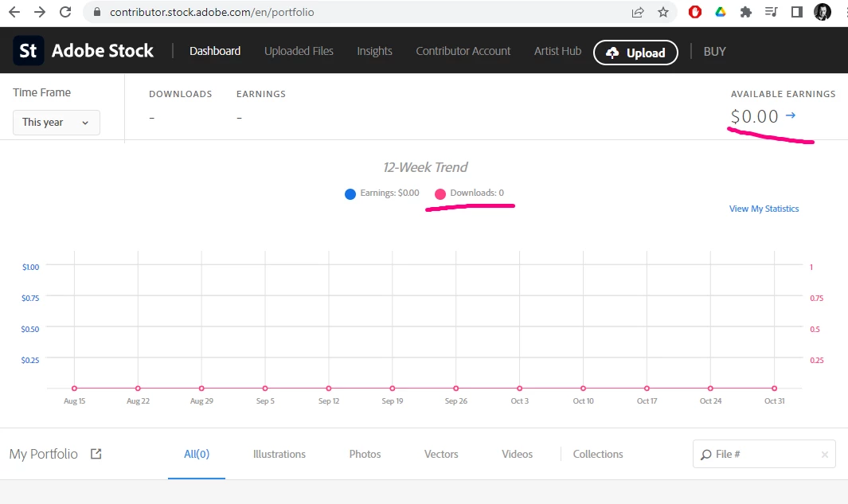The width and height of the screenshot is (848, 504).
Task: Click the magnifier icon in File # search
Action: coord(705,455)
